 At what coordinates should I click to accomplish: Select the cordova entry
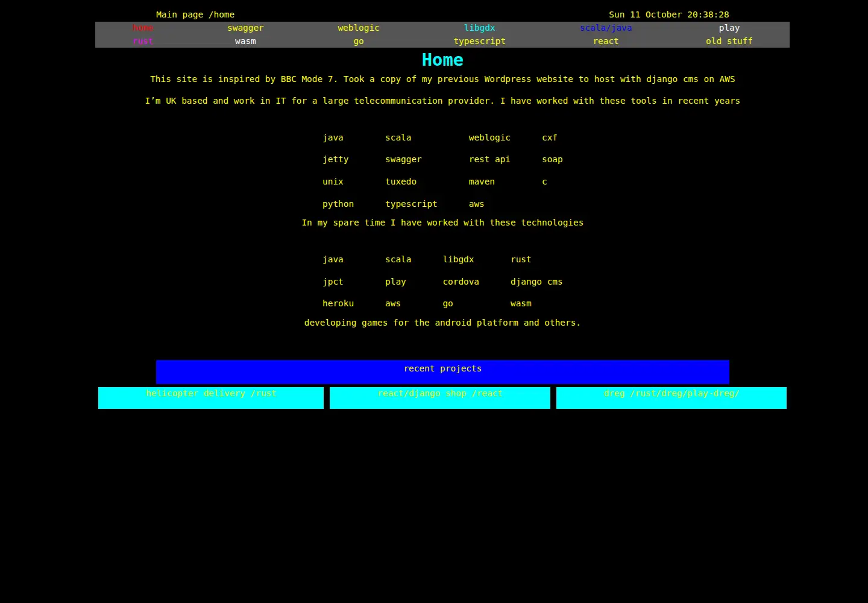(461, 282)
